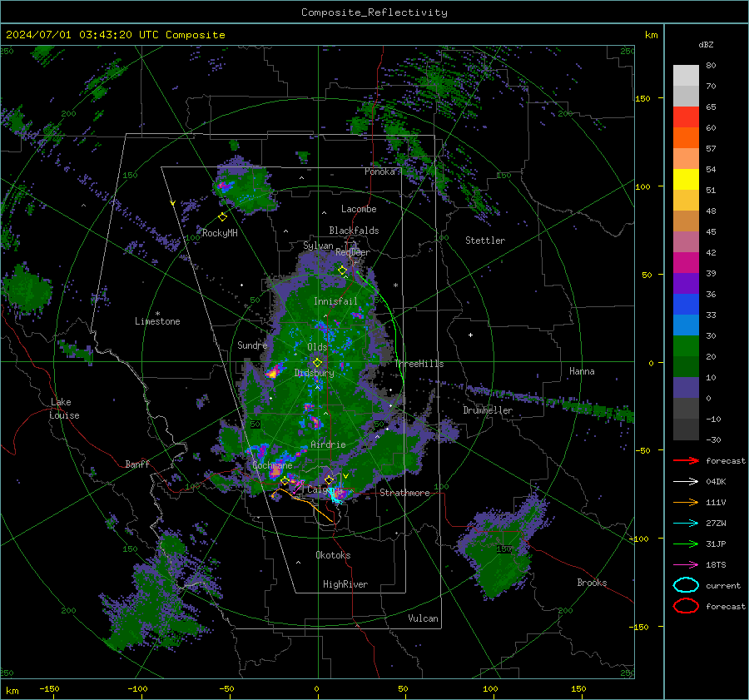Viewport: 749px width, 700px height.
Task: Click the Didsbury label
Action: pos(314,373)
